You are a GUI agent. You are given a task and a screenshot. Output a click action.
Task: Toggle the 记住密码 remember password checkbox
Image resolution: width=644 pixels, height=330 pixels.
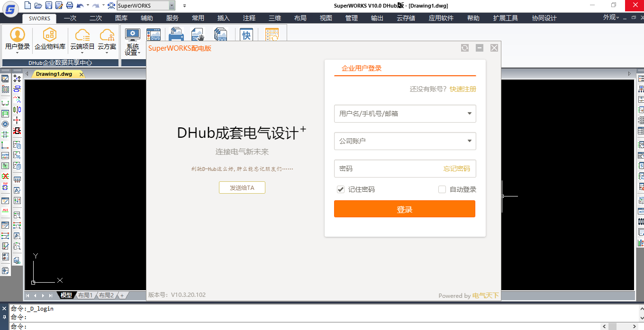(340, 189)
